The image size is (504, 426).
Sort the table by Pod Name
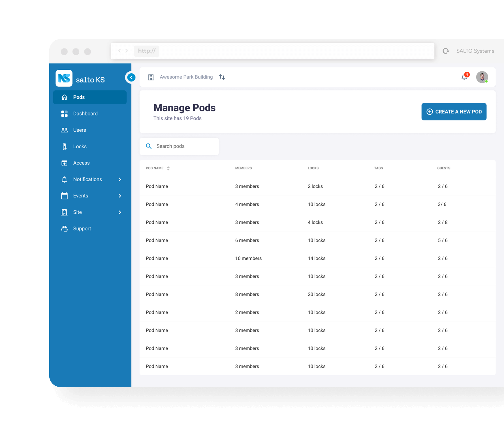[x=168, y=168]
